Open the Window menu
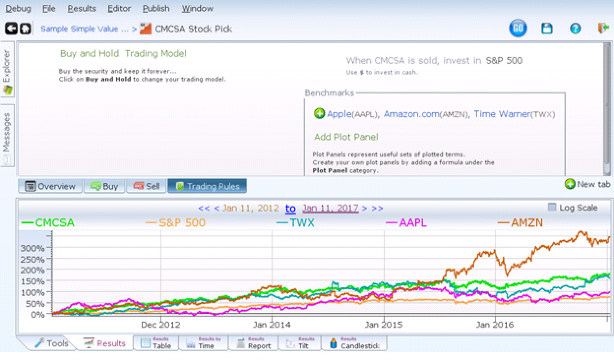This screenshot has height=364, width=614. (x=198, y=8)
